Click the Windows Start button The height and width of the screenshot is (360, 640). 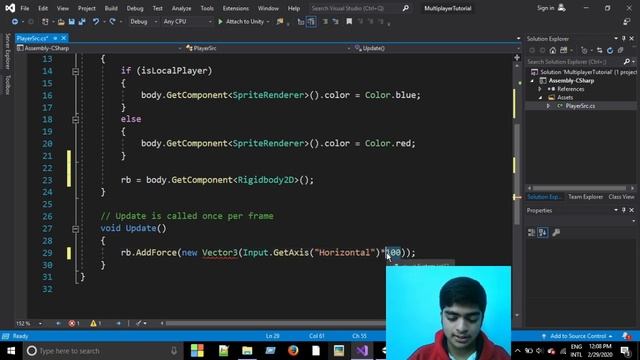11,351
